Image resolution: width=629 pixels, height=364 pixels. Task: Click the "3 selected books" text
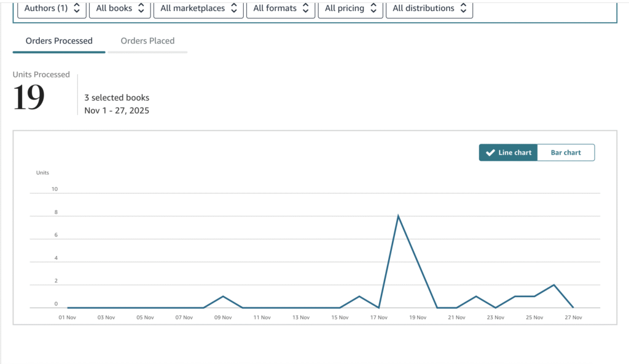(117, 98)
